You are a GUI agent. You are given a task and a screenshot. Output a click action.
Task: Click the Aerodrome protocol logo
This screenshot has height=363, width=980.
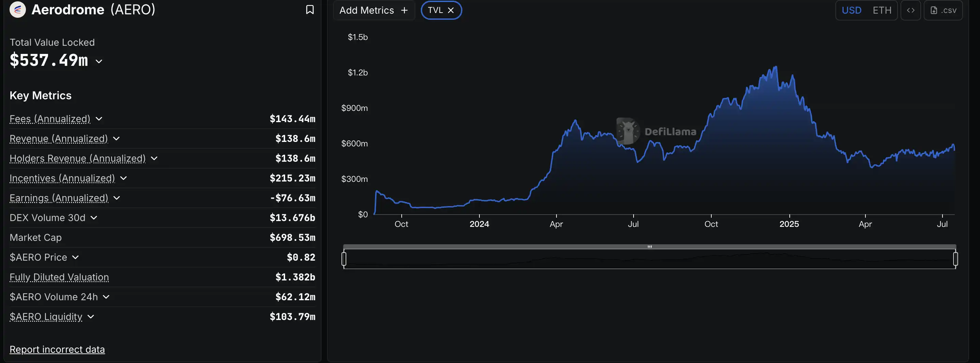tap(17, 10)
